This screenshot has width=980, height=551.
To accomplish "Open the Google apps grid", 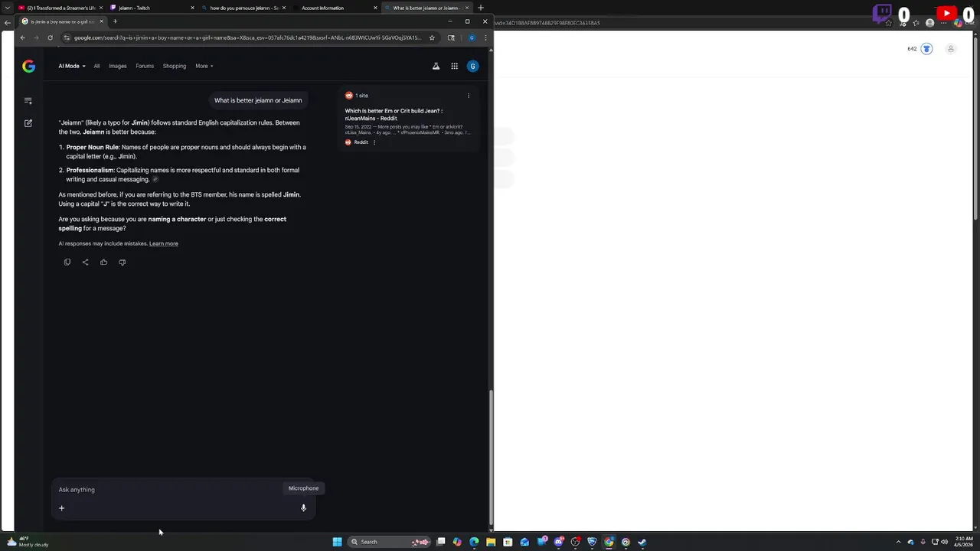I will [454, 66].
